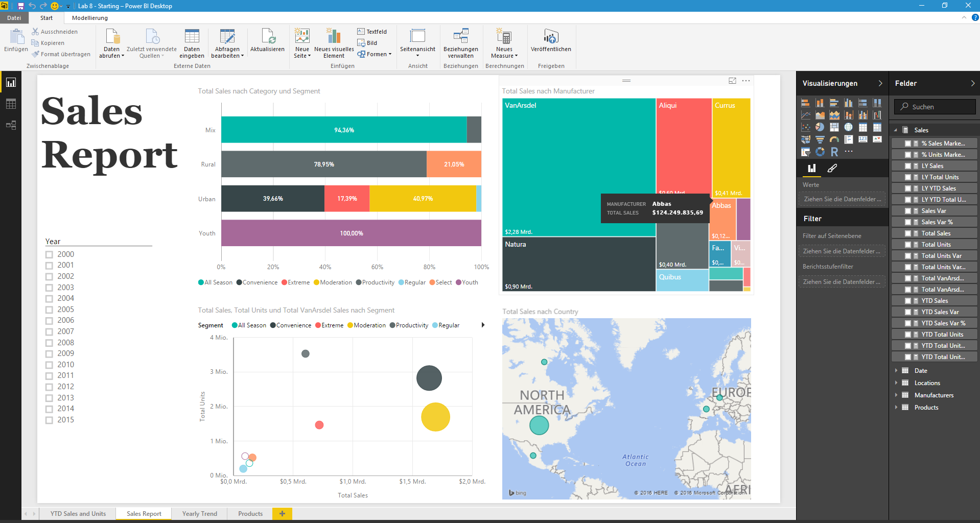Select treemap visualization icon
This screenshot has height=523, width=980.
[x=834, y=127]
